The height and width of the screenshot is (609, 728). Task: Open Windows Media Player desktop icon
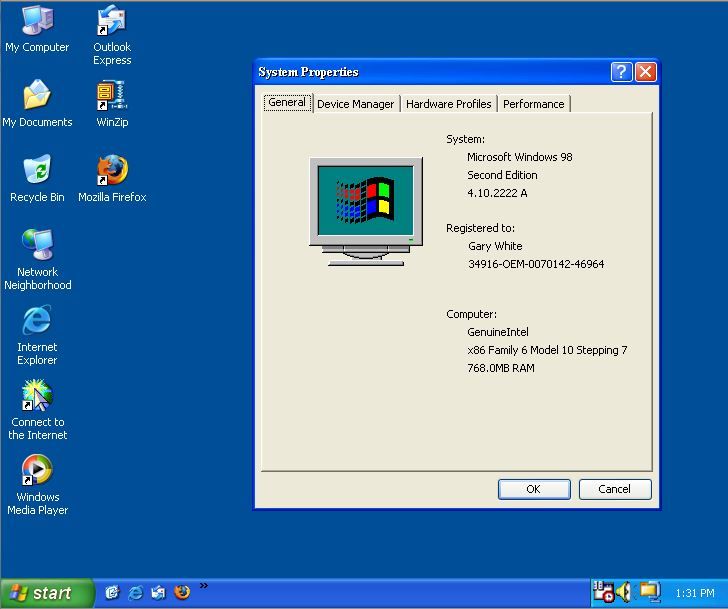coord(37,472)
